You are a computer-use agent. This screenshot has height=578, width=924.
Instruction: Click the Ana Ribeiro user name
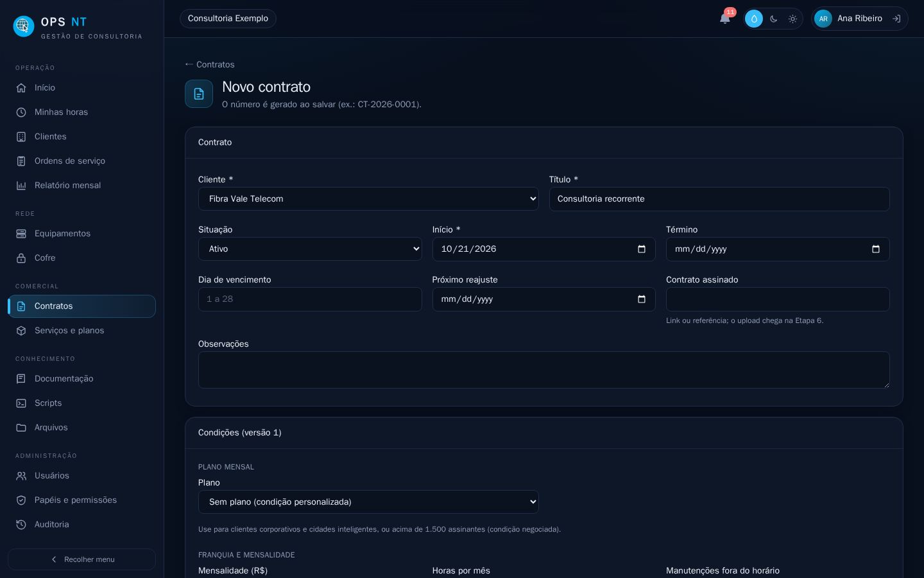[860, 19]
